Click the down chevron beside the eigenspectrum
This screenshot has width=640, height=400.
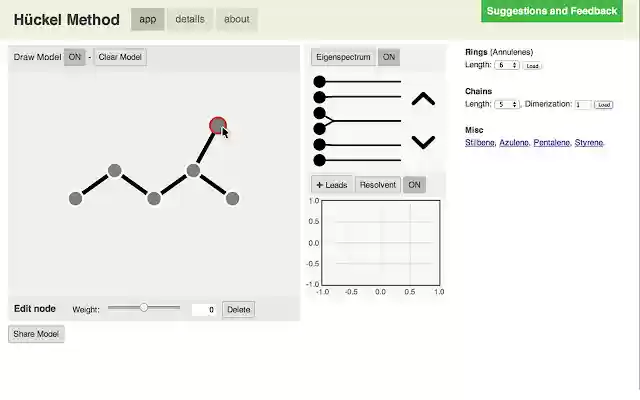click(x=423, y=142)
